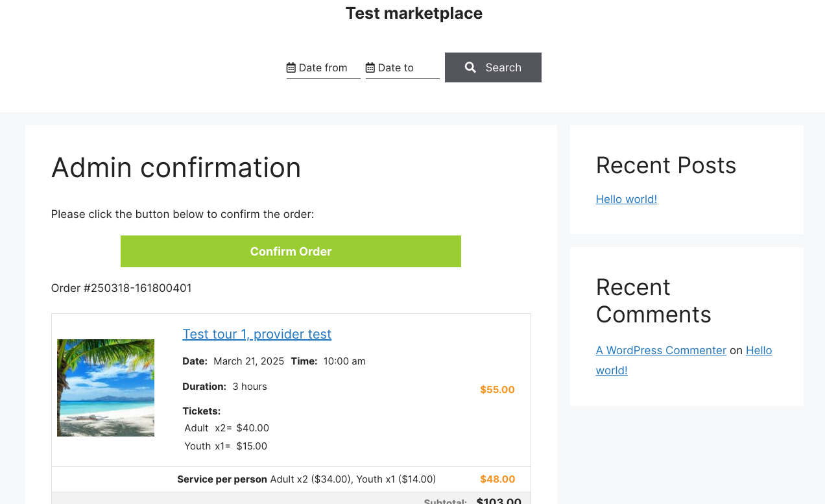Viewport: 825px width, 504px height.
Task: Open the A WordPress Commenter link
Action: coord(661,350)
